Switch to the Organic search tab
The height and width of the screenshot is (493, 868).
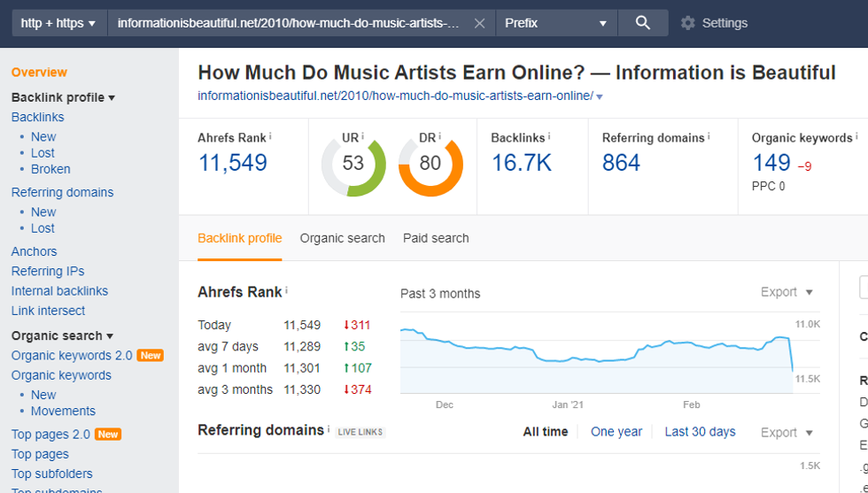point(342,238)
